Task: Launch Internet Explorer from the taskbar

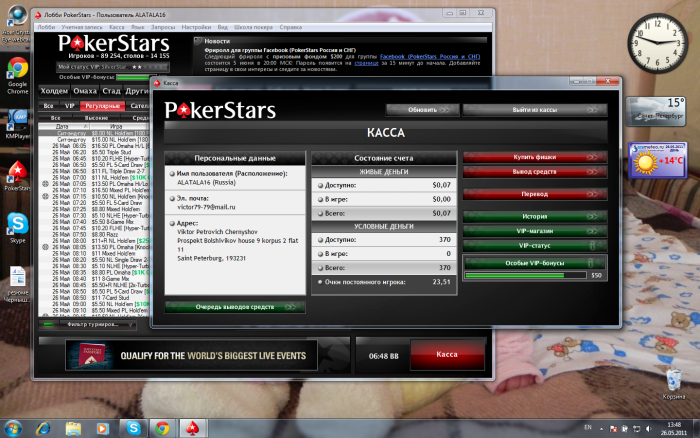Action: coord(43,429)
